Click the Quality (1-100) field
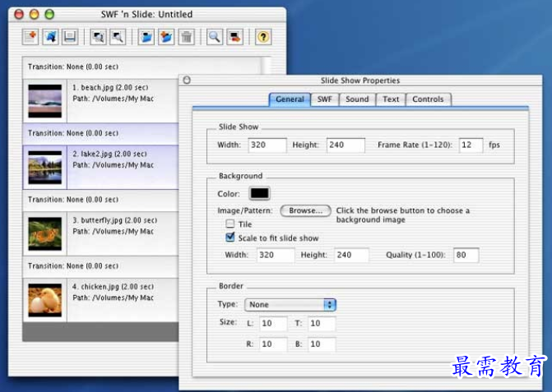Viewport: 552px width, 392px height. click(x=466, y=256)
